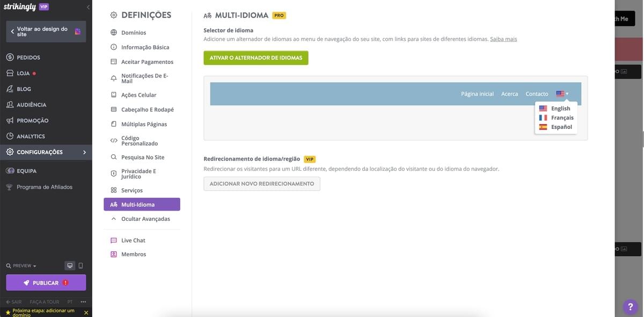
Task: Click Sair to exit
Action: (13, 302)
